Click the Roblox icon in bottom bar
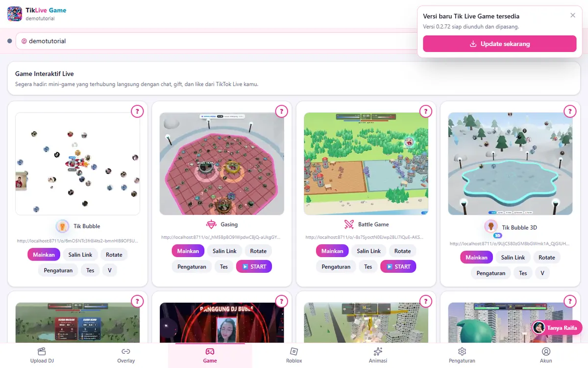Viewport: 588px width, 368px height. [294, 351]
